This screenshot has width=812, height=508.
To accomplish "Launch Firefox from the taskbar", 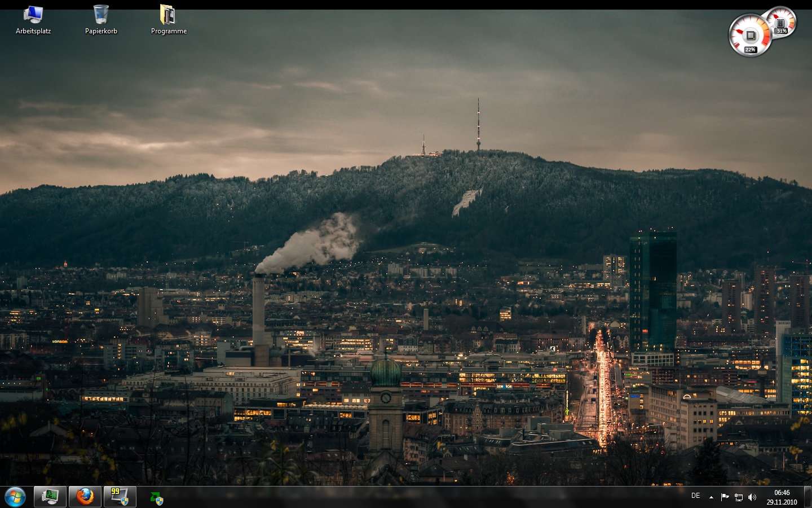I will (85, 497).
